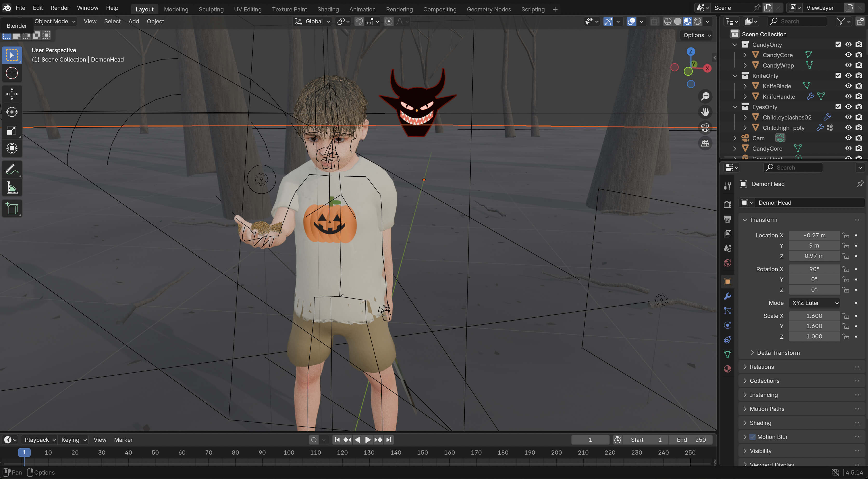Choose the Annotate pencil tool

(x=12, y=169)
